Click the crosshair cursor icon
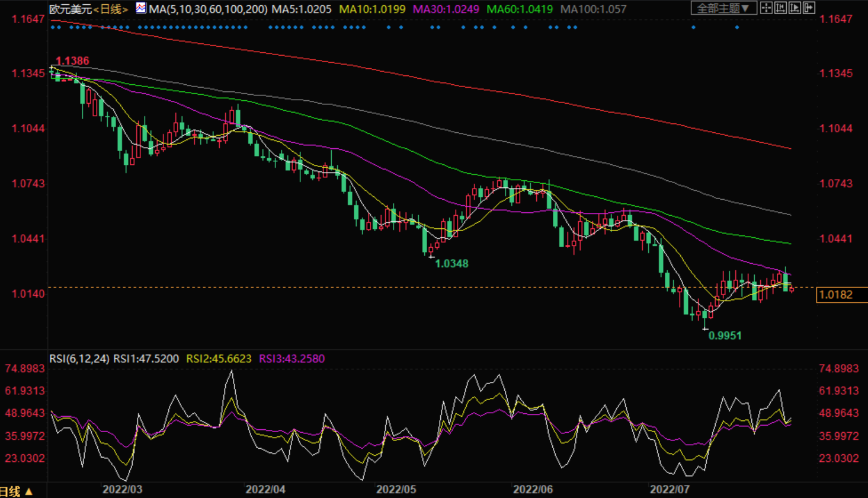The image size is (868, 498). [x=766, y=8]
